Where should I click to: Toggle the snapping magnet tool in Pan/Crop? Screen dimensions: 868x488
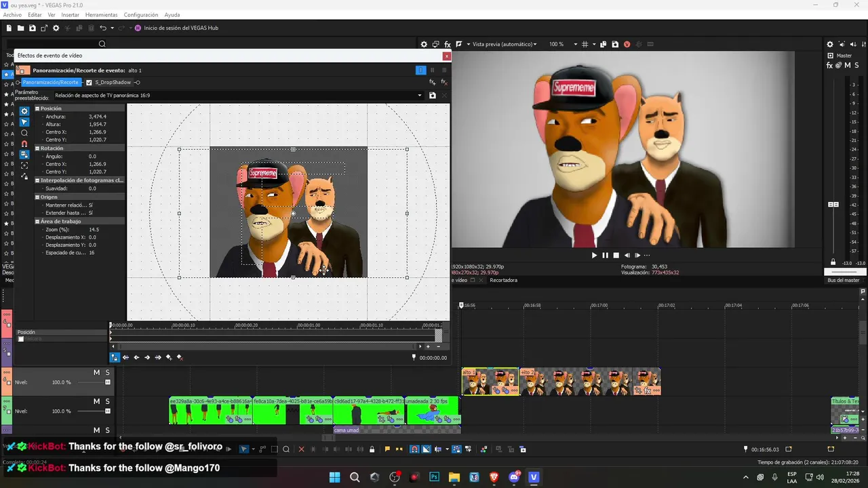coord(24,144)
